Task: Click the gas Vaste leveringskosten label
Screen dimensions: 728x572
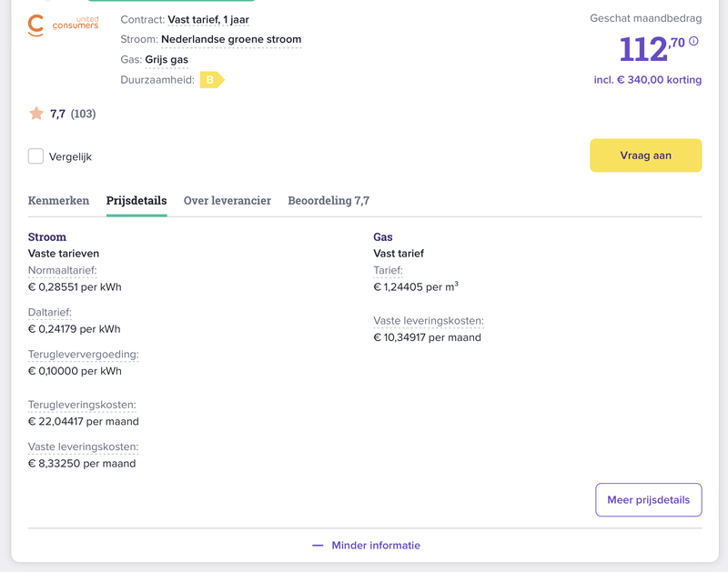Action: coord(428,321)
